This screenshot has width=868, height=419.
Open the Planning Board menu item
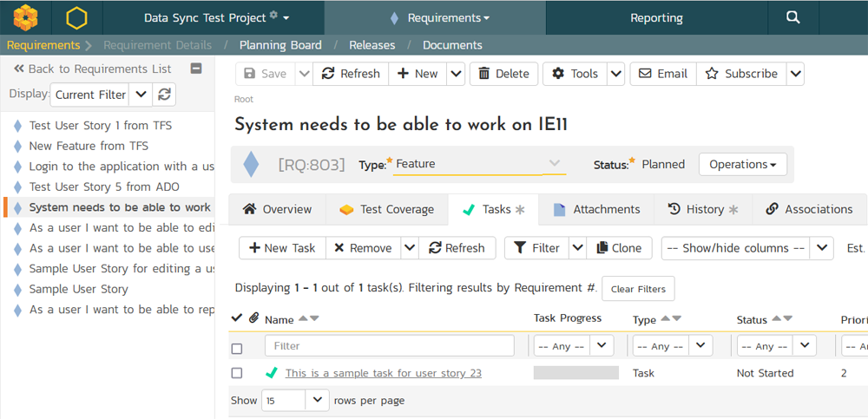point(280,45)
